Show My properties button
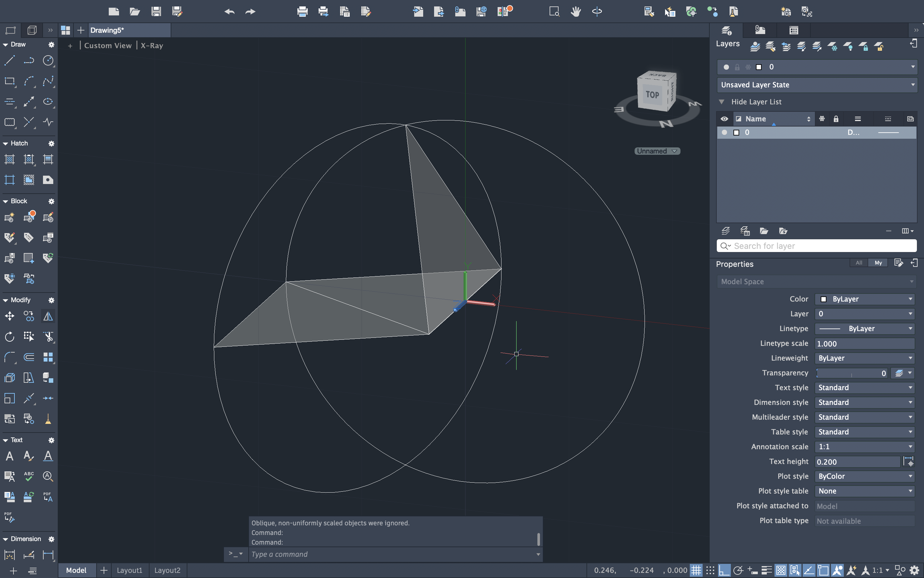 (x=878, y=263)
